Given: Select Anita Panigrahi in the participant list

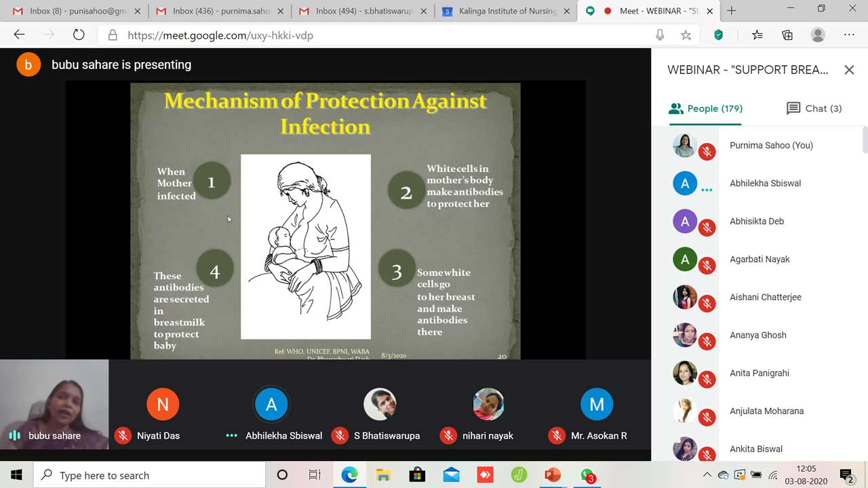Looking at the screenshot, I should pyautogui.click(x=759, y=373).
